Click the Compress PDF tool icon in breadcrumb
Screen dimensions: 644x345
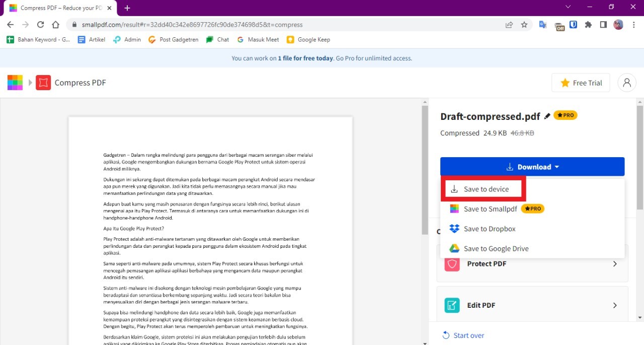(43, 82)
